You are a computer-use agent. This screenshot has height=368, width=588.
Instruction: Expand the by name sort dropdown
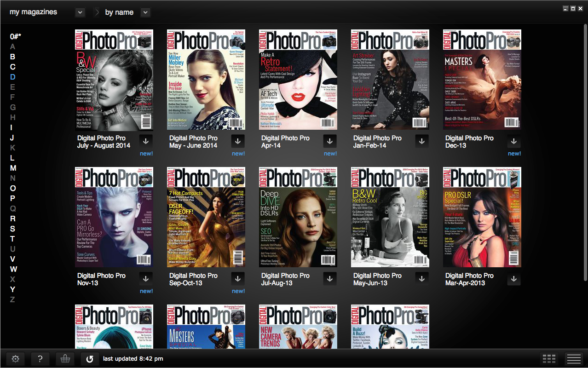point(145,12)
